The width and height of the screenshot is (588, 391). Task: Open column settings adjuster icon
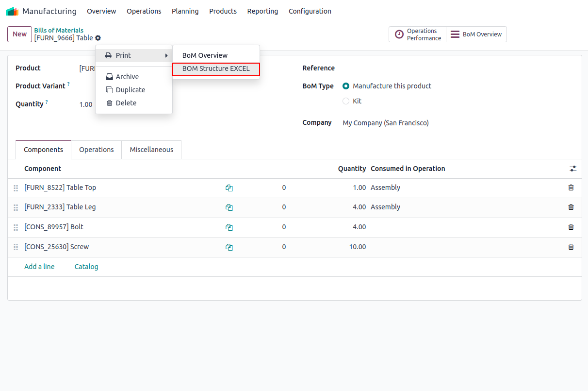(573, 169)
